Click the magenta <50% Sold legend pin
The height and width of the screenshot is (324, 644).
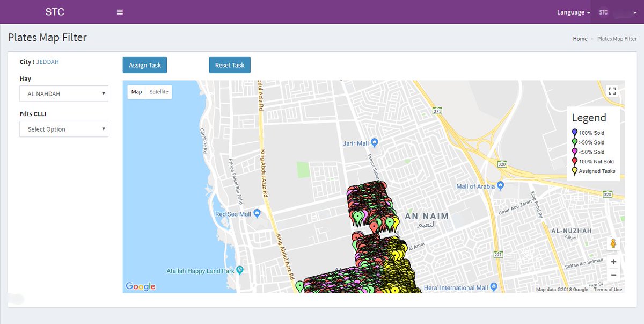(575, 152)
